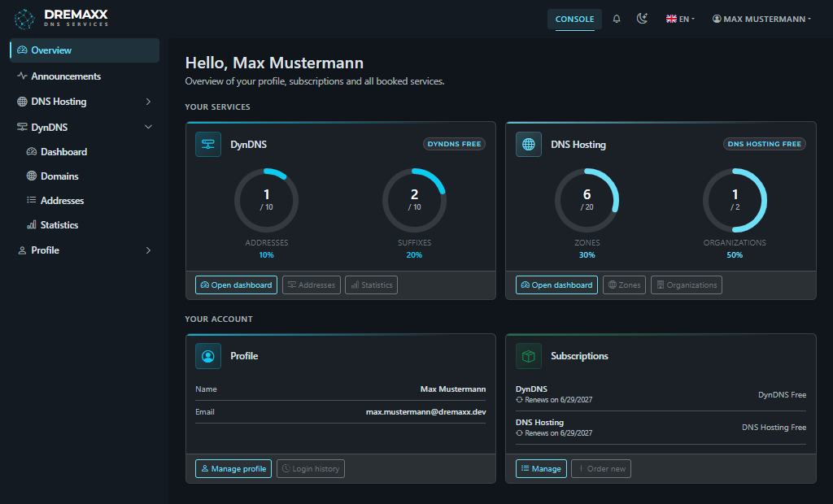Viewport: 833px width, 504px height.
Task: Open the Max Mustermann user menu
Action: tap(761, 20)
